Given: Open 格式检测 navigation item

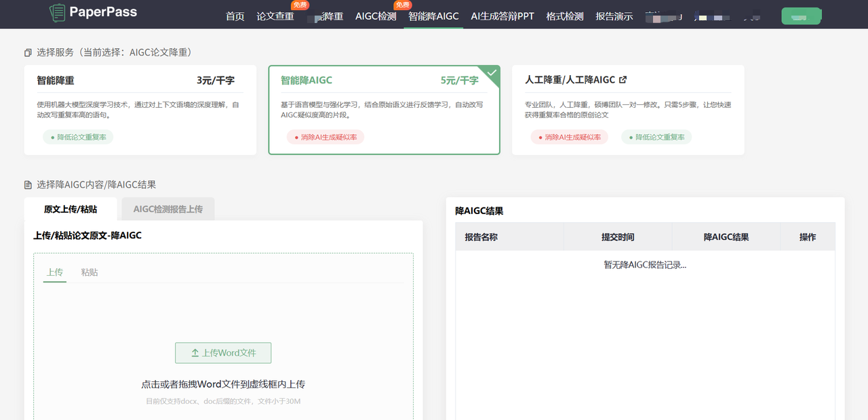Looking at the screenshot, I should coord(565,16).
